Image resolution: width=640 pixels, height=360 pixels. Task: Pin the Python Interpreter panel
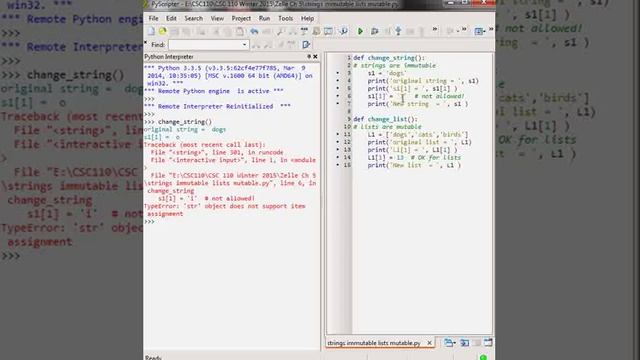click(309, 56)
